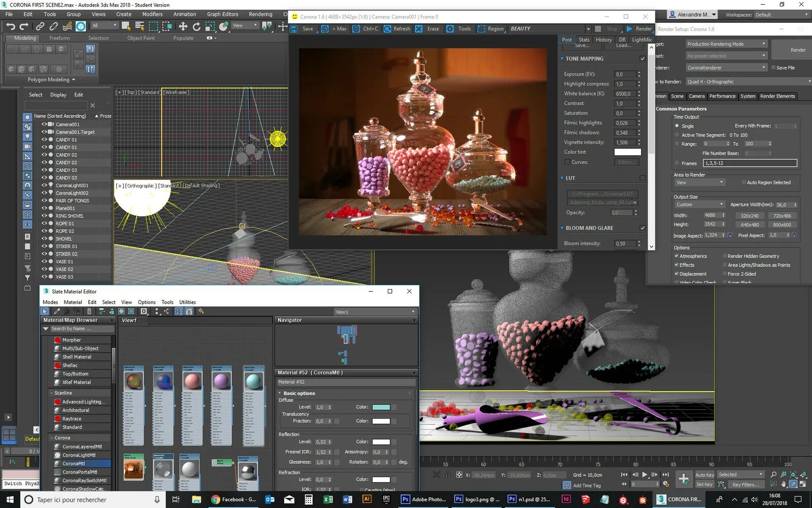Select the Active Time Segment radio button
The height and width of the screenshot is (508, 812).
[x=677, y=135]
